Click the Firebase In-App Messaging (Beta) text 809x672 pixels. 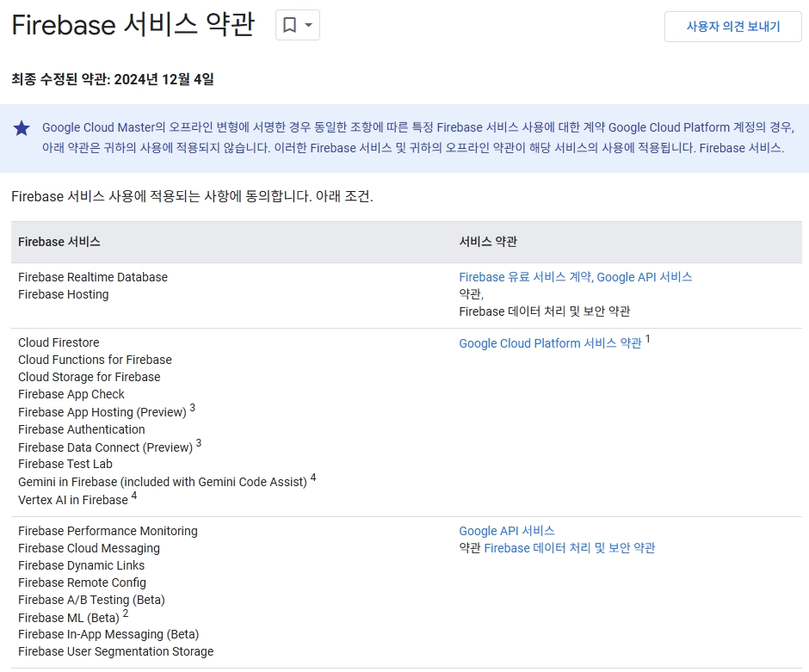tap(108, 634)
